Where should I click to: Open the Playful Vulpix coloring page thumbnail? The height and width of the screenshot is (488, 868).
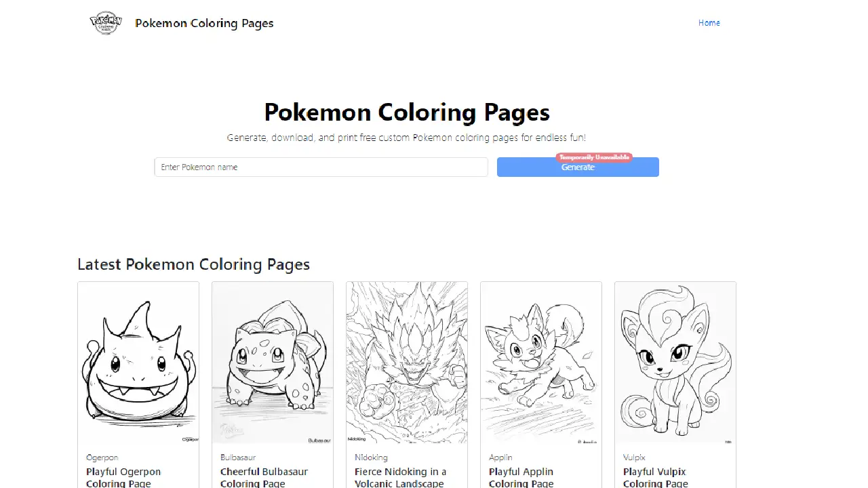click(x=675, y=363)
